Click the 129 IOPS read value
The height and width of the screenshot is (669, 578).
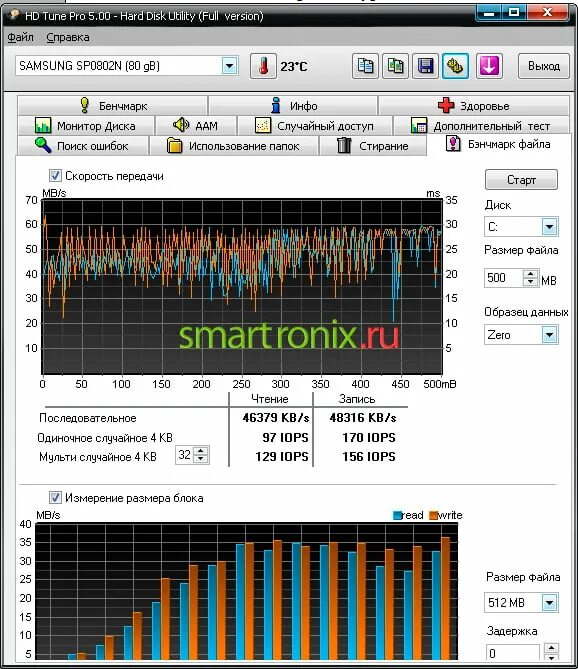(x=282, y=457)
